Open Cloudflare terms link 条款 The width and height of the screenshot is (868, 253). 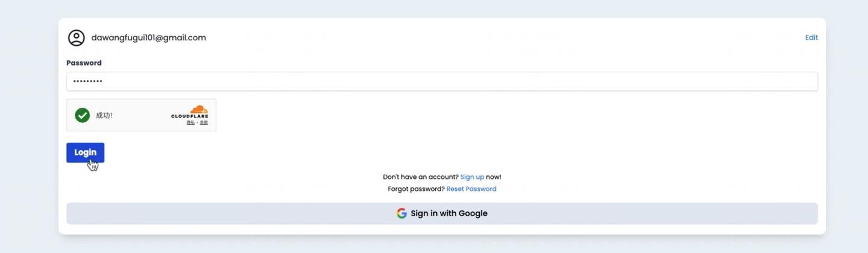(x=204, y=123)
